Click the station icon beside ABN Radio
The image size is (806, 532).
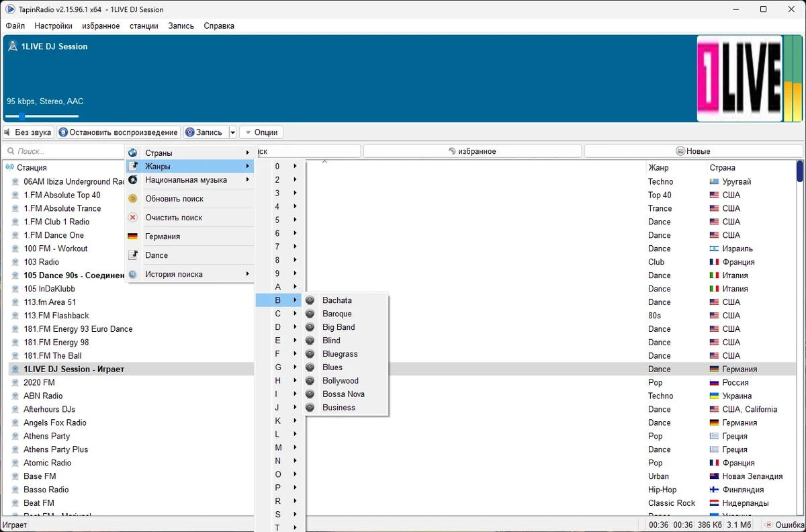click(x=15, y=396)
